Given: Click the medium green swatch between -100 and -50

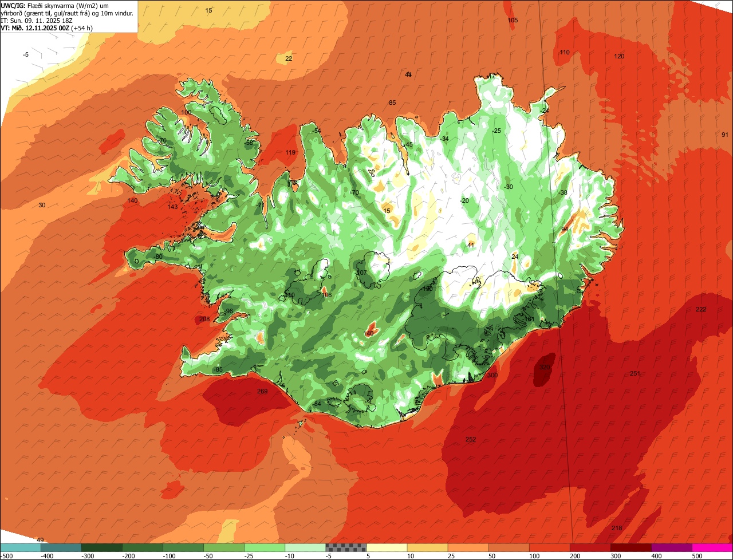Looking at the screenshot, I should click(184, 547).
